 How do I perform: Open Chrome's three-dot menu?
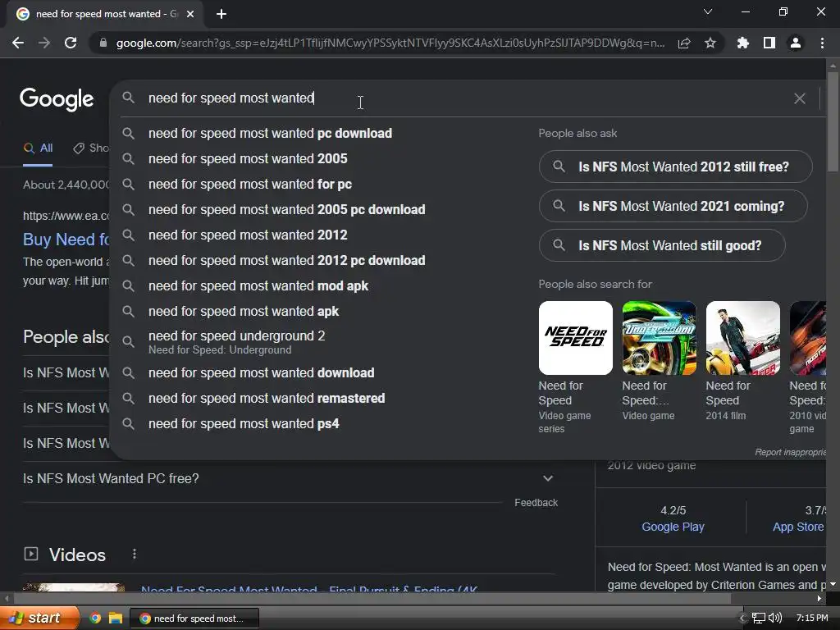822,43
